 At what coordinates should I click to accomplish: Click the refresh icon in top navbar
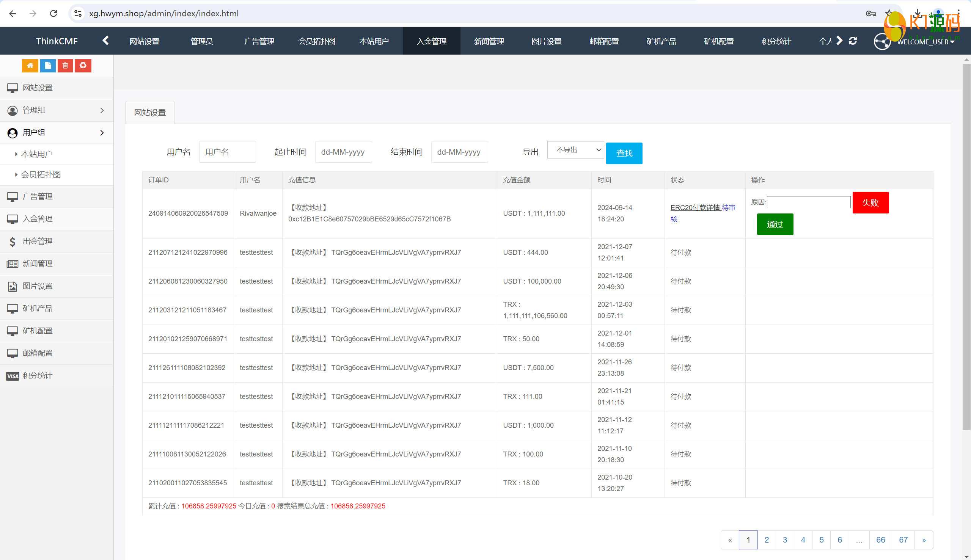tap(853, 41)
